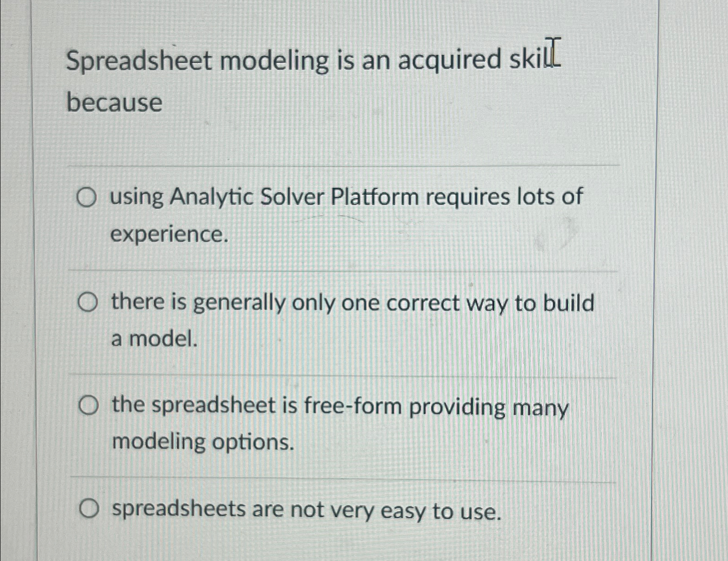728x561 pixels.
Task: Select the radio button for Analytic Solver option
Action: pyautogui.click(x=88, y=197)
